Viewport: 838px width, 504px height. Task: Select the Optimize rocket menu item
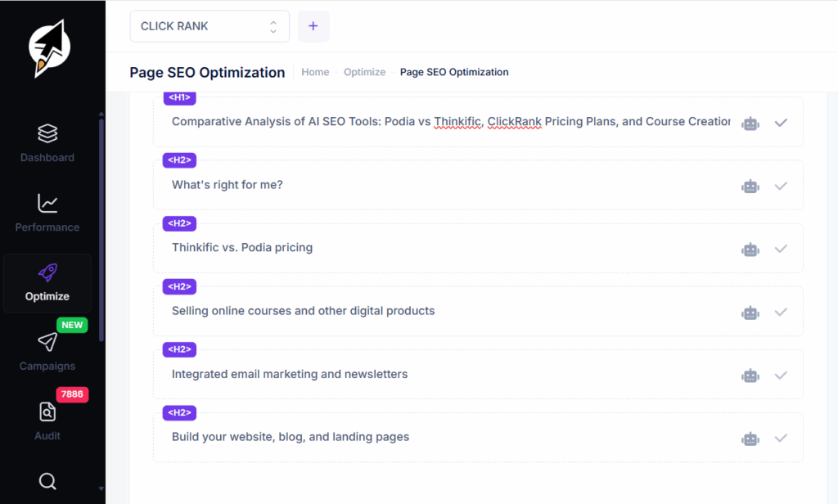[x=47, y=283]
